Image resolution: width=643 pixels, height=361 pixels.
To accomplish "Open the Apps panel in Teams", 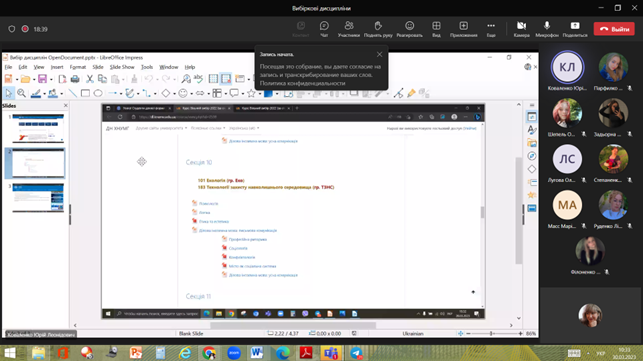I will point(463,29).
